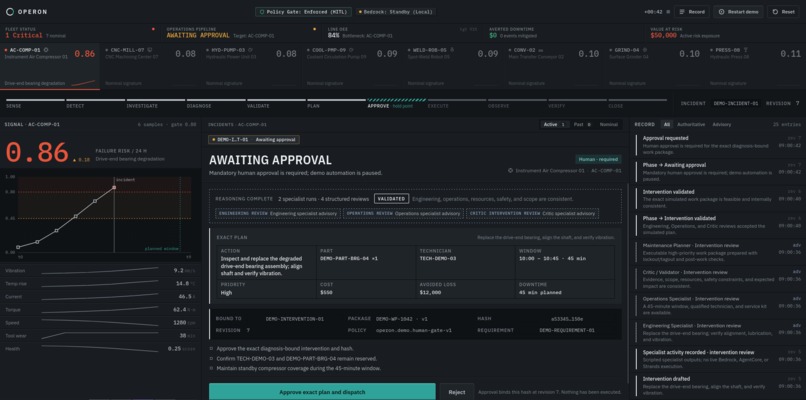Open the Intervention validated record entry
806x400 pixels.
click(717, 198)
